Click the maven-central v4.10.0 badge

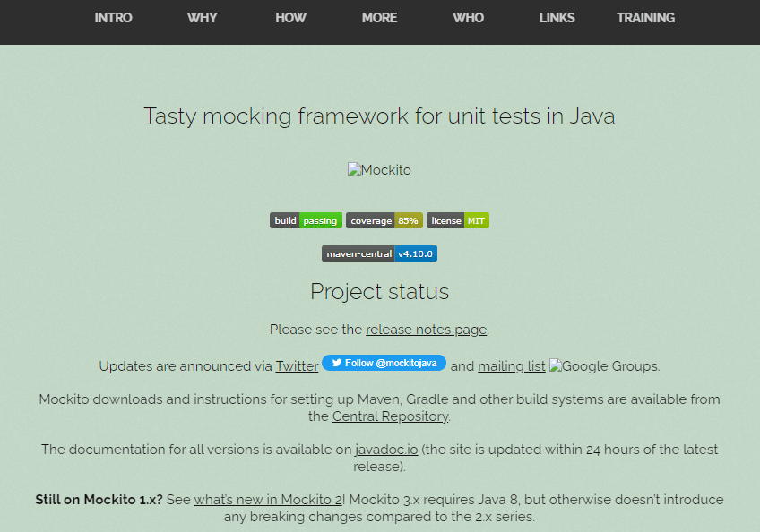tap(379, 253)
